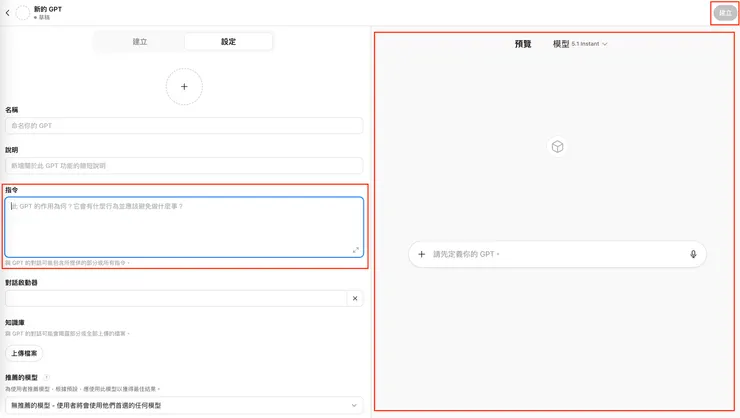Click the 建立 button at top right
Viewport: 740px width, 418px height.
[x=725, y=13]
